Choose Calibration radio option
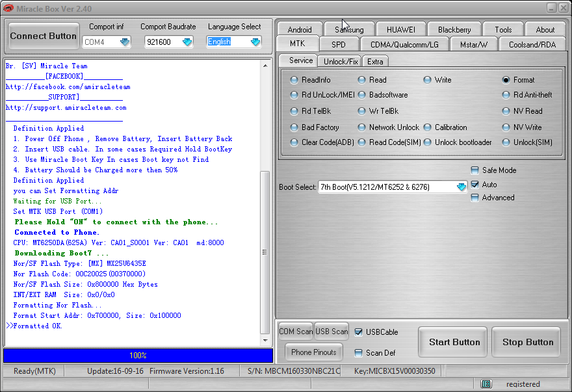Viewport: 572px width, 392px height. click(x=445, y=127)
